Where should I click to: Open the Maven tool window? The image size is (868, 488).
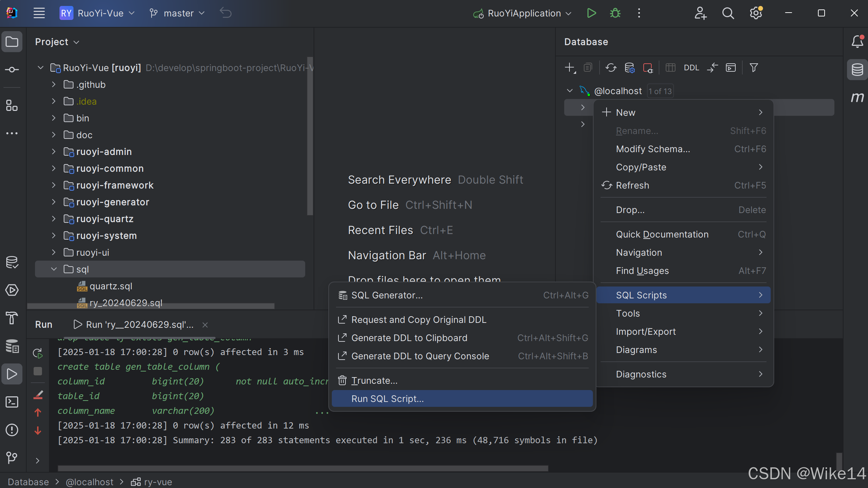pyautogui.click(x=857, y=97)
